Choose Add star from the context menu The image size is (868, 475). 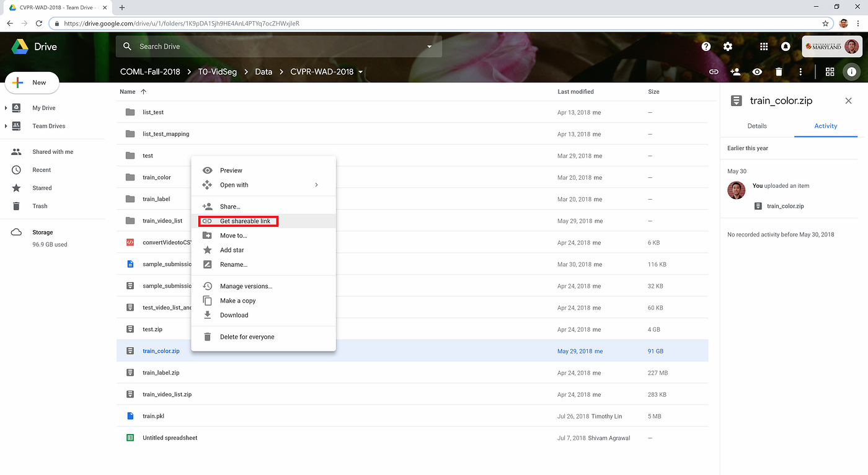click(231, 250)
